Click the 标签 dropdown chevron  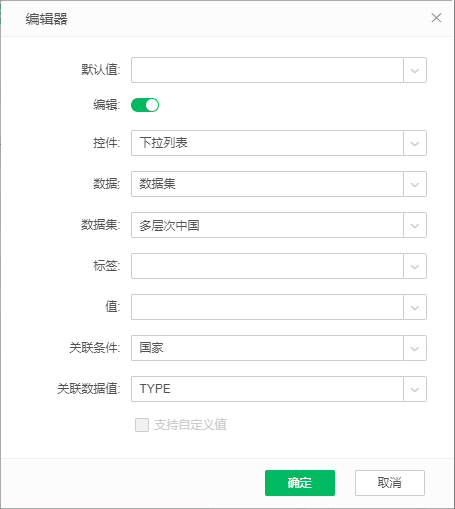click(415, 266)
